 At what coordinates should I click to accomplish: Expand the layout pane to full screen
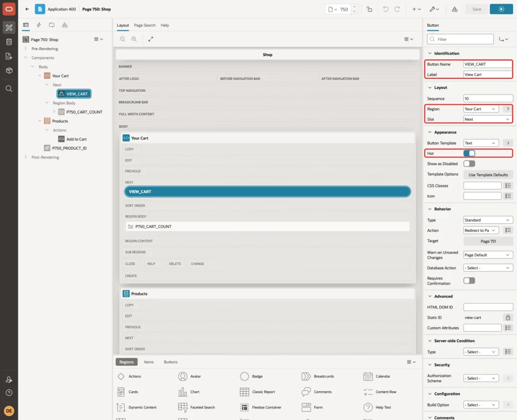(x=150, y=39)
